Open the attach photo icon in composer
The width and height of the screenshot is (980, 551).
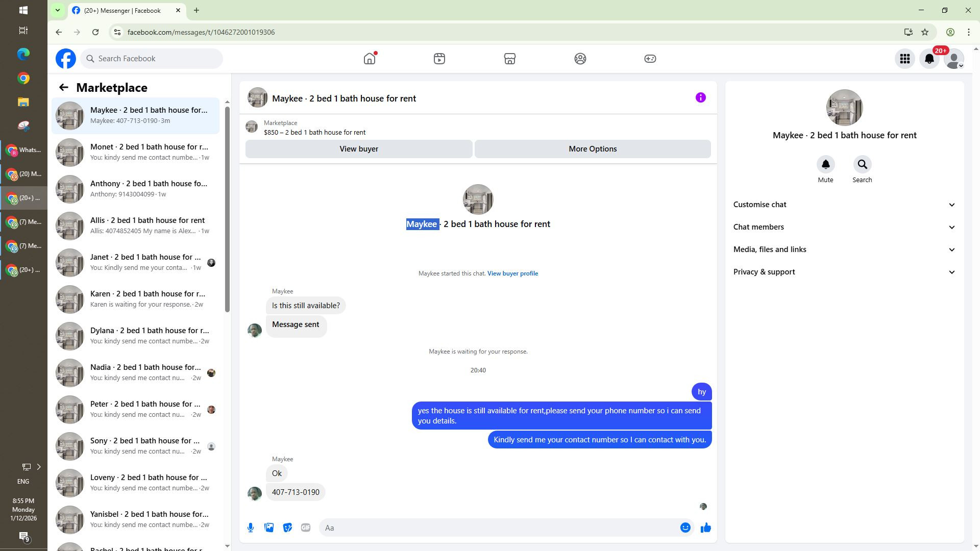coord(269,528)
